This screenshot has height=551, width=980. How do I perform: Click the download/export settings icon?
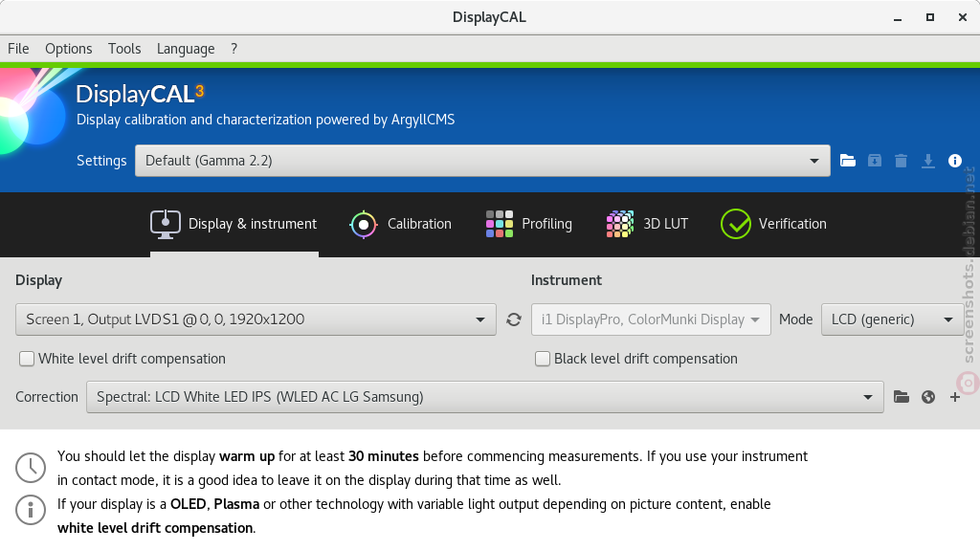point(928,161)
